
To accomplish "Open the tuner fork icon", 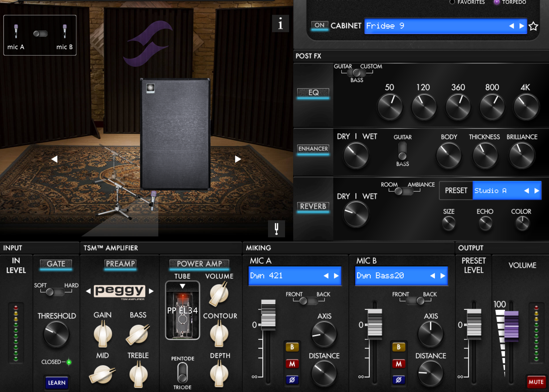I will (276, 229).
